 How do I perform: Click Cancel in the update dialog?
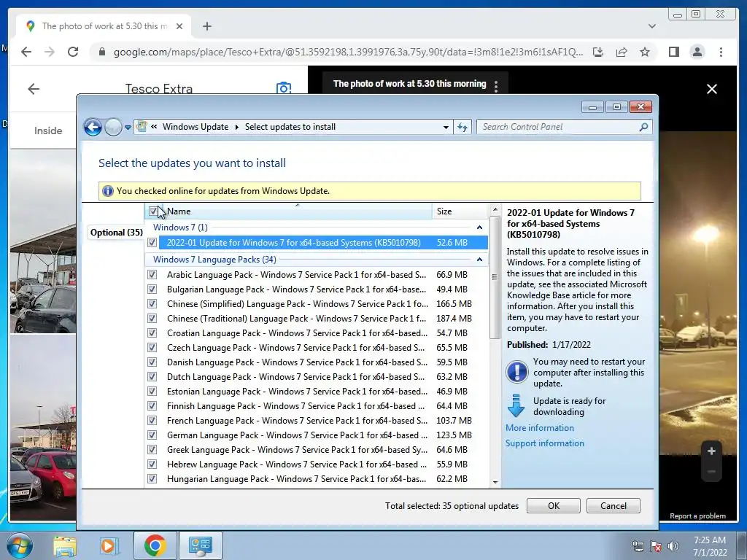[x=613, y=506]
